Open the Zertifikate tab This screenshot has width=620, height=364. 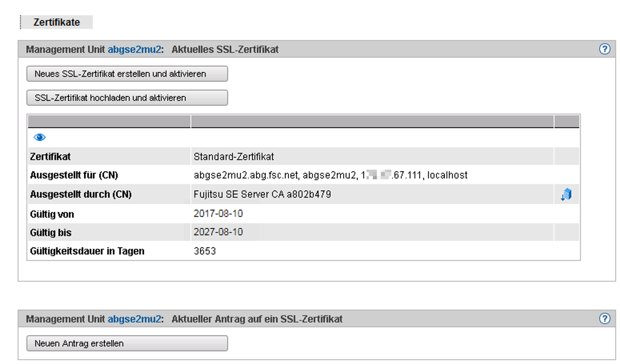56,22
